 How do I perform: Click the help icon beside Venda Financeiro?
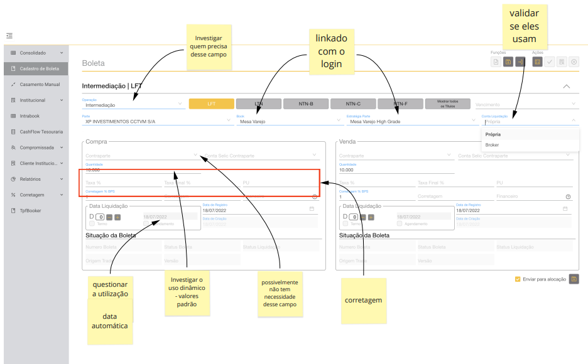click(568, 196)
